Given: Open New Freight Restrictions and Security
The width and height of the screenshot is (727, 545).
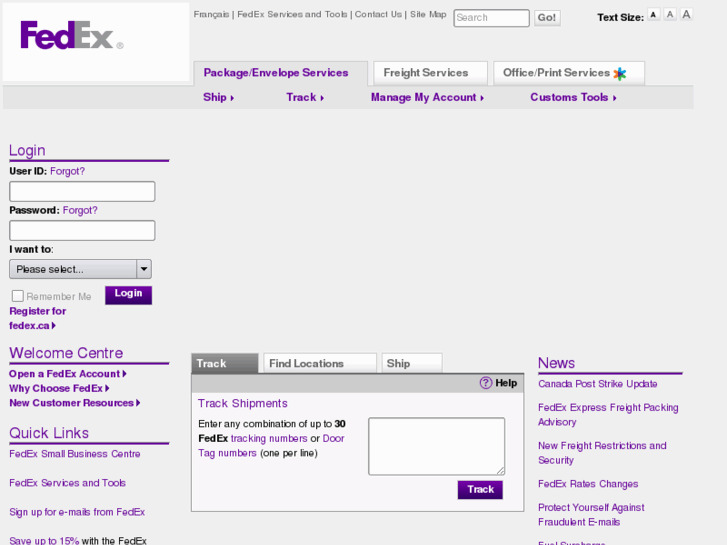Looking at the screenshot, I should (602, 453).
